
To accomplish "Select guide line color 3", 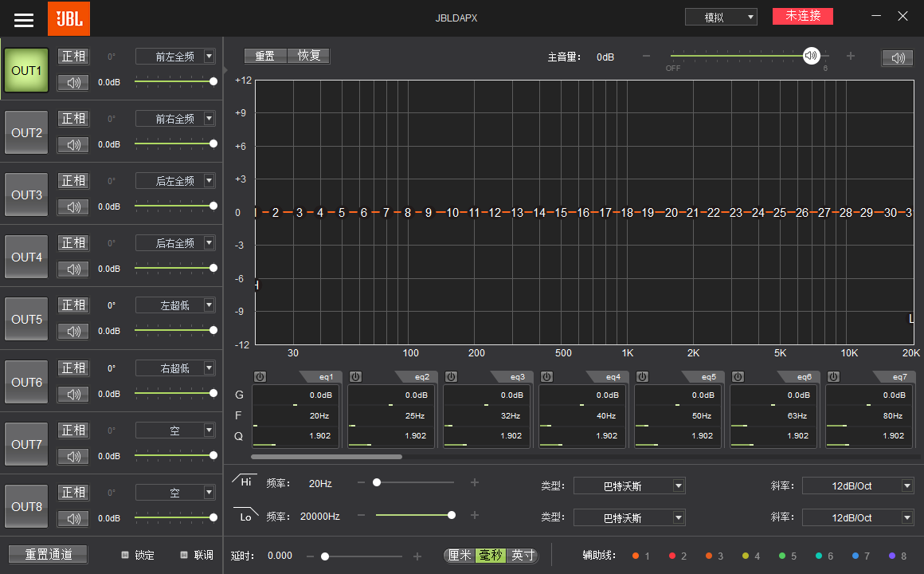I will tap(709, 556).
